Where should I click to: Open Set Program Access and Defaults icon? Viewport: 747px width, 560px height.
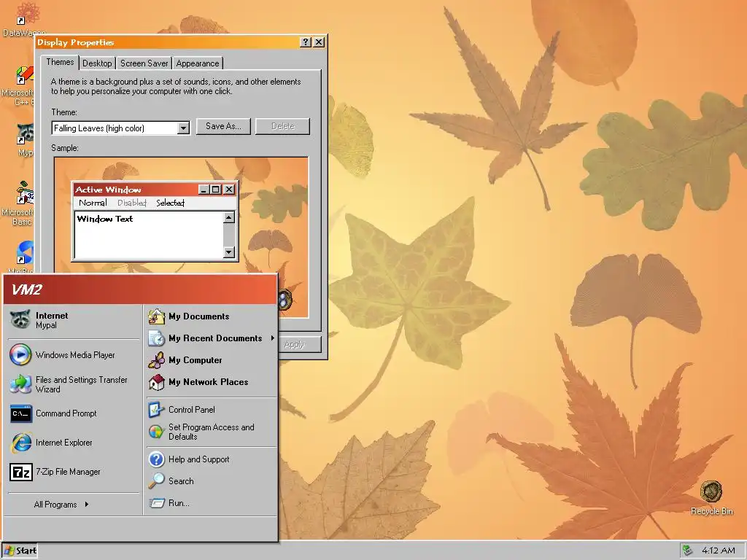156,432
